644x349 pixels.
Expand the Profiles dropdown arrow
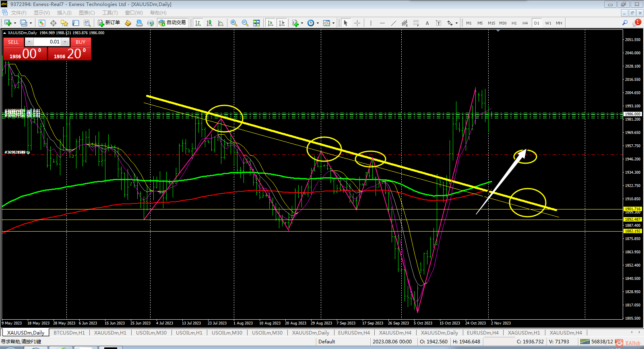click(x=31, y=23)
